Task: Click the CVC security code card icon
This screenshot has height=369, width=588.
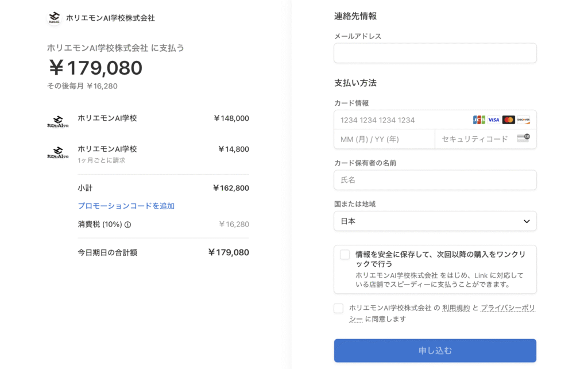Action: [523, 138]
